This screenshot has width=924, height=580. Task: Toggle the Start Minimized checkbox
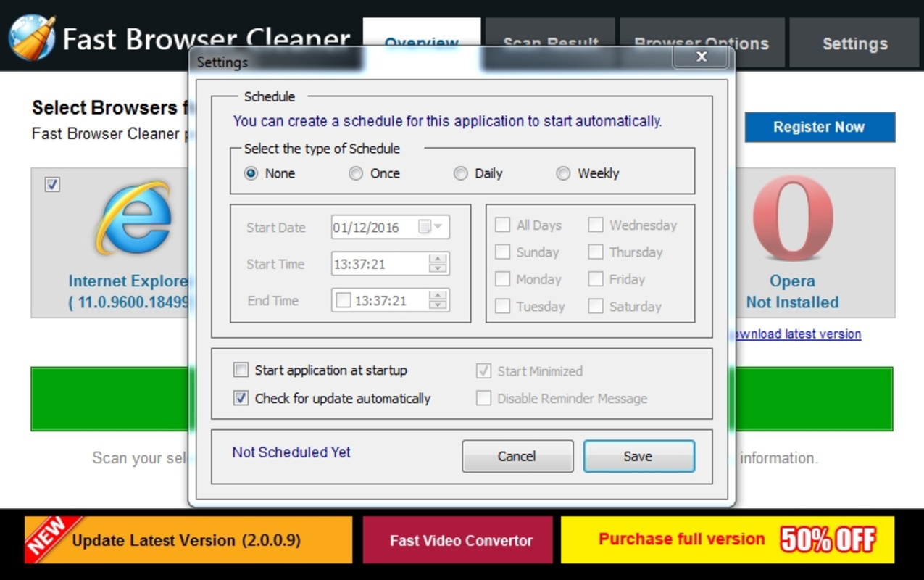483,371
